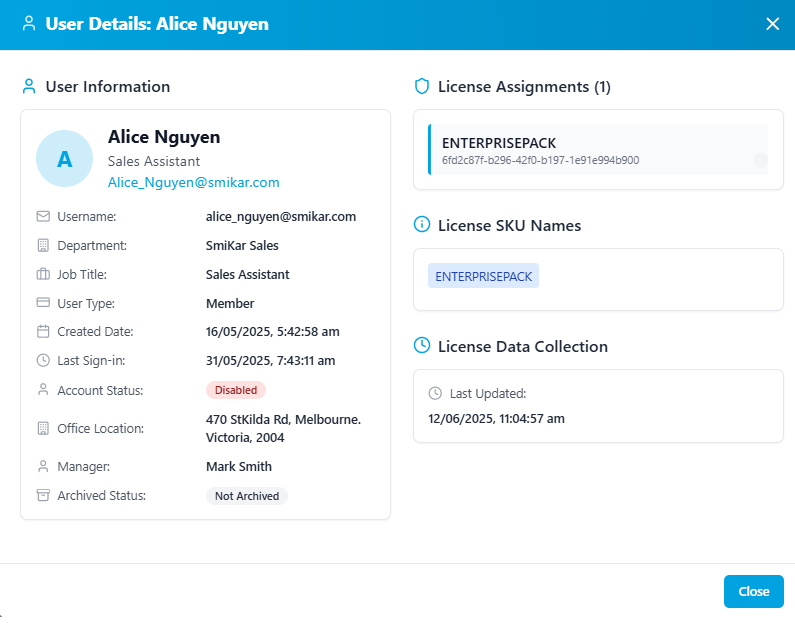795x627 pixels.
Task: Click the info icon beside License SKU Names
Action: (422, 226)
